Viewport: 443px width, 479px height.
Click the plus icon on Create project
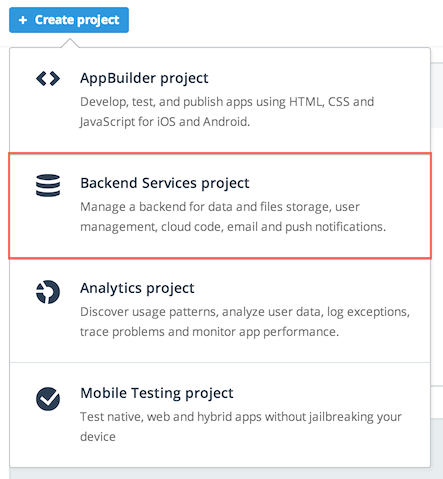tap(23, 20)
